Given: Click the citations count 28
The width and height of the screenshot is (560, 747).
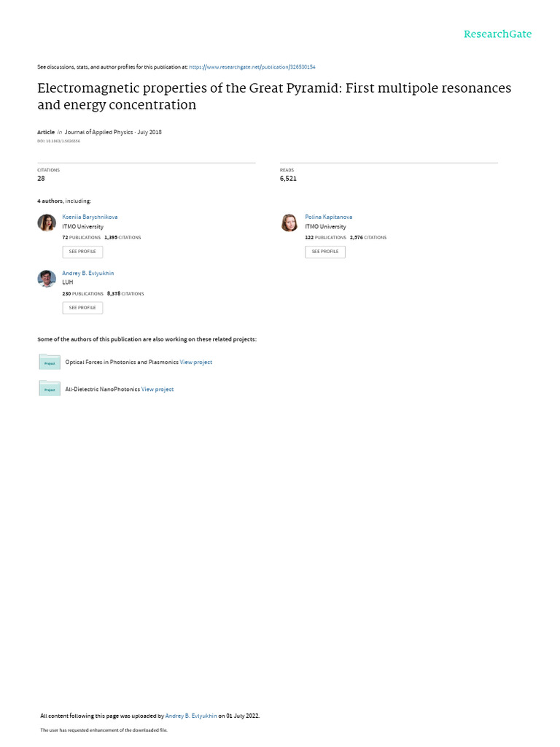Looking at the screenshot, I should point(42,178).
